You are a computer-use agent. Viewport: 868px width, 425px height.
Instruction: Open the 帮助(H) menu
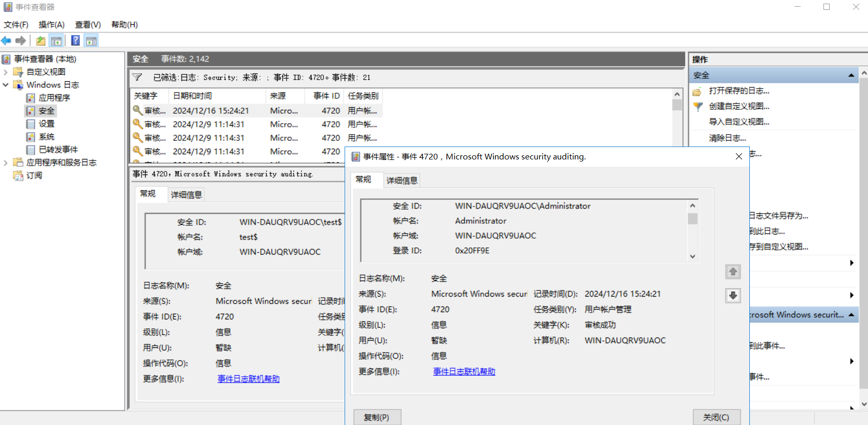(x=124, y=25)
